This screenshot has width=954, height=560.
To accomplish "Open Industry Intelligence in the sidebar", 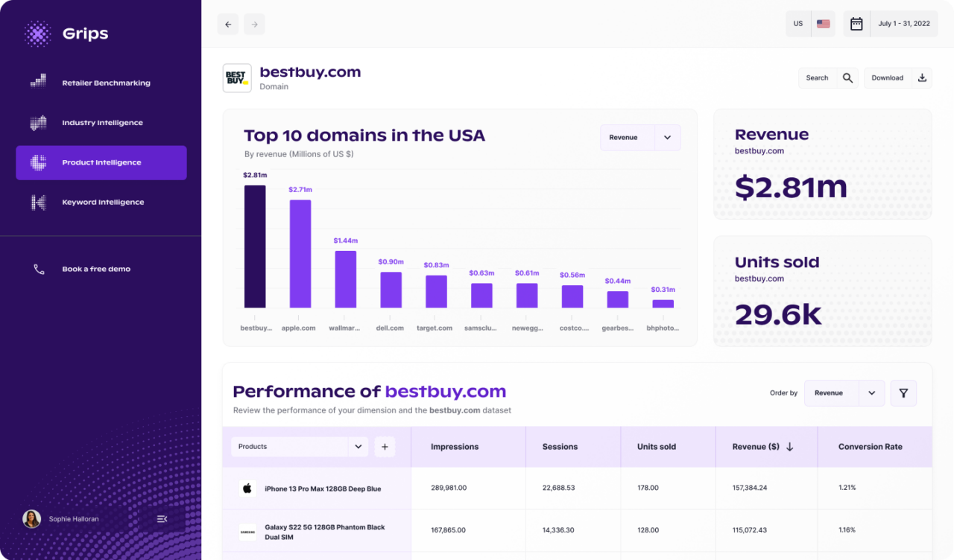I will [x=102, y=123].
